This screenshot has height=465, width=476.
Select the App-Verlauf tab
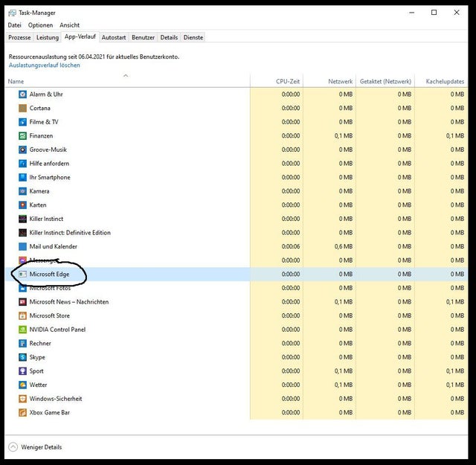click(x=80, y=36)
